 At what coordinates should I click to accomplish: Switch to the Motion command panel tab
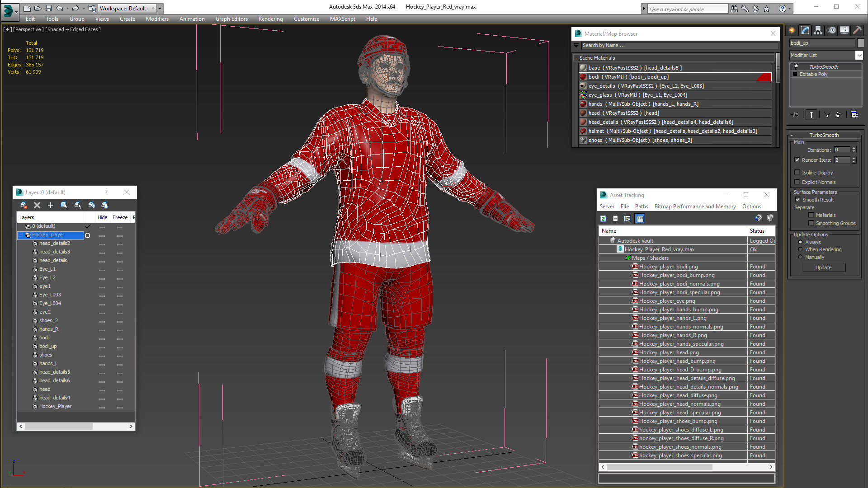pos(832,30)
